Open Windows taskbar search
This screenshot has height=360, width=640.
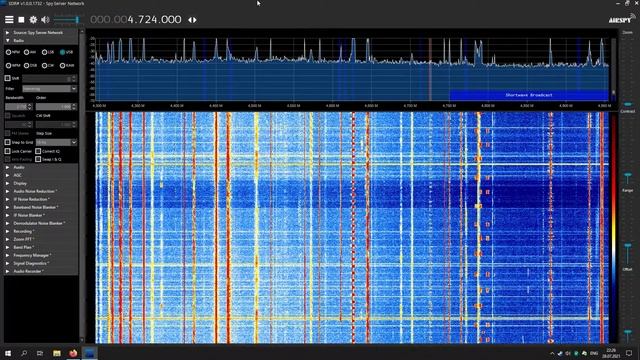point(24,353)
